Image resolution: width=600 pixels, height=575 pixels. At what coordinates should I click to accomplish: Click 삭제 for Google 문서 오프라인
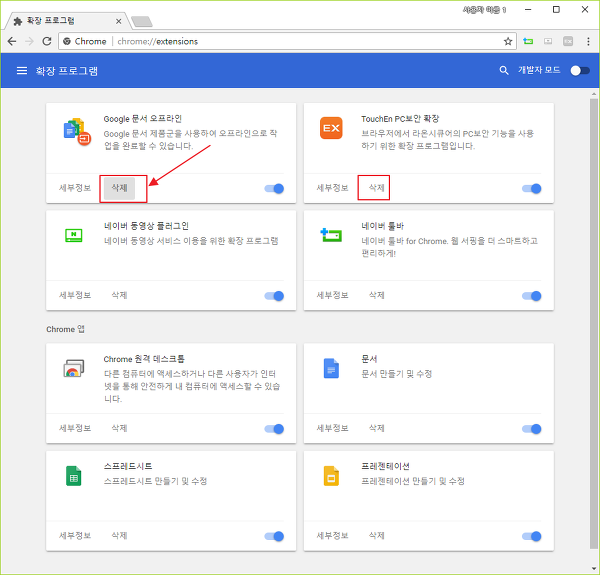(119, 188)
